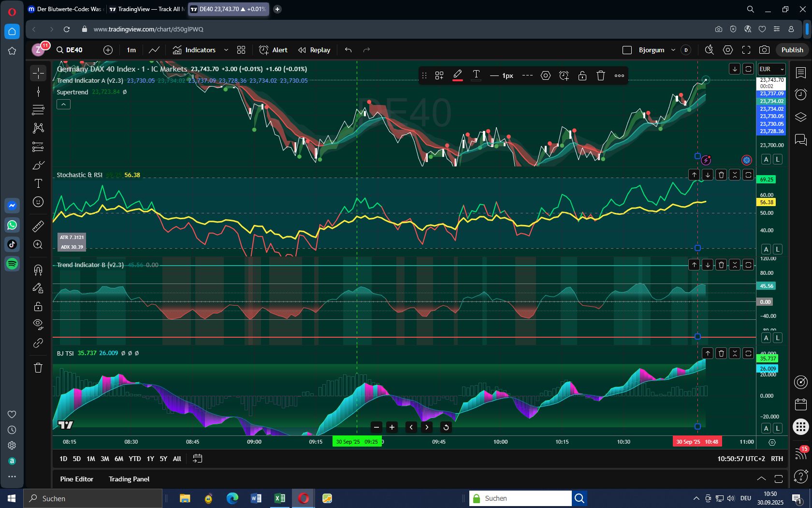Viewport: 812px width, 508px height.
Task: Hide all drawings with eye icon
Action: [x=38, y=325]
